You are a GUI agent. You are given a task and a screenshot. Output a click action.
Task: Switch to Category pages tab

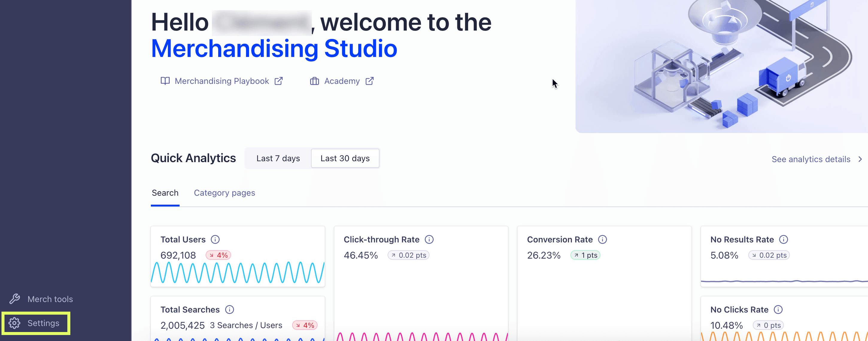(x=224, y=193)
